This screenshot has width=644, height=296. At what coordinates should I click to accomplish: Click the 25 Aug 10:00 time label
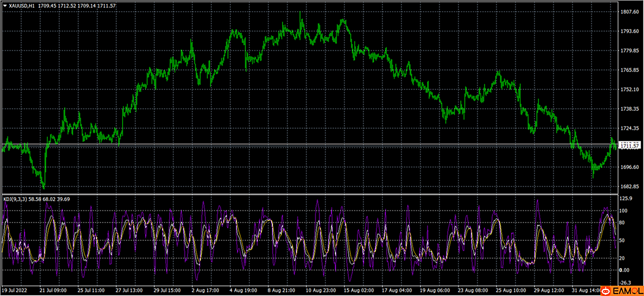click(x=511, y=290)
